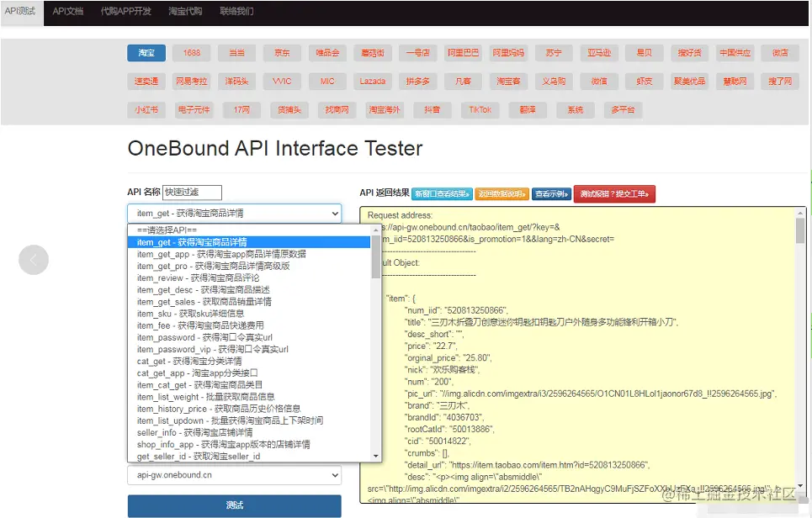Open the API文档 nav item
Image resolution: width=812 pixels, height=518 pixels.
pyautogui.click(x=68, y=12)
